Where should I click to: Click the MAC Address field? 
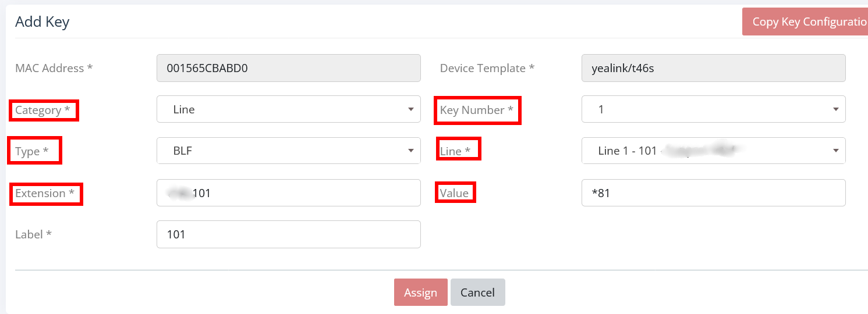(x=288, y=68)
